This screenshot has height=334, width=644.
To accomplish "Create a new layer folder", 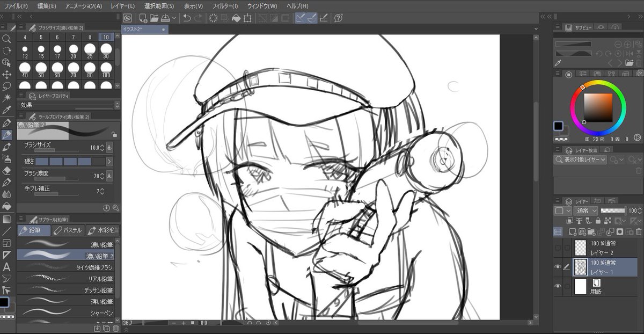I will pos(591,232).
